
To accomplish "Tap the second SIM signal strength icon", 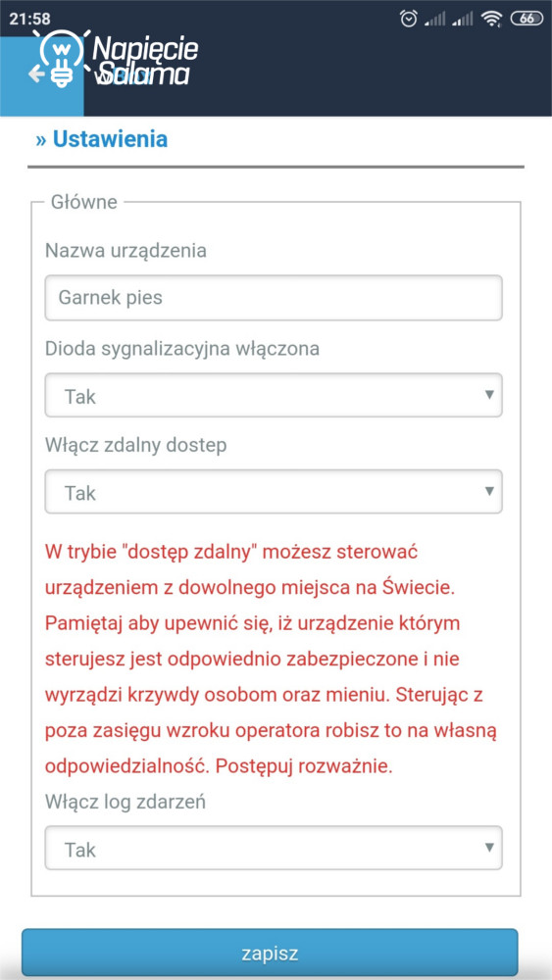I will pyautogui.click(x=463, y=20).
